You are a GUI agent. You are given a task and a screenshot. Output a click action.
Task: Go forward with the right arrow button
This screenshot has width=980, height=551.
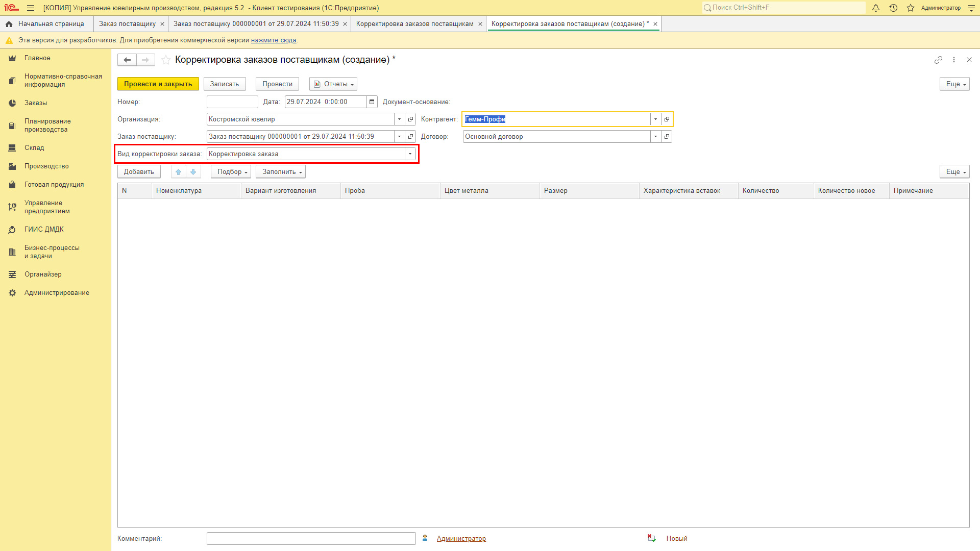click(145, 60)
